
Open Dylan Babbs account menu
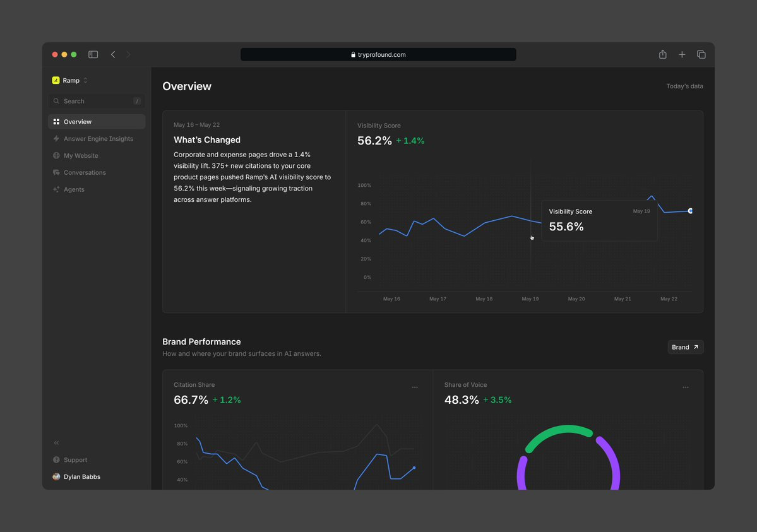[x=97, y=476]
